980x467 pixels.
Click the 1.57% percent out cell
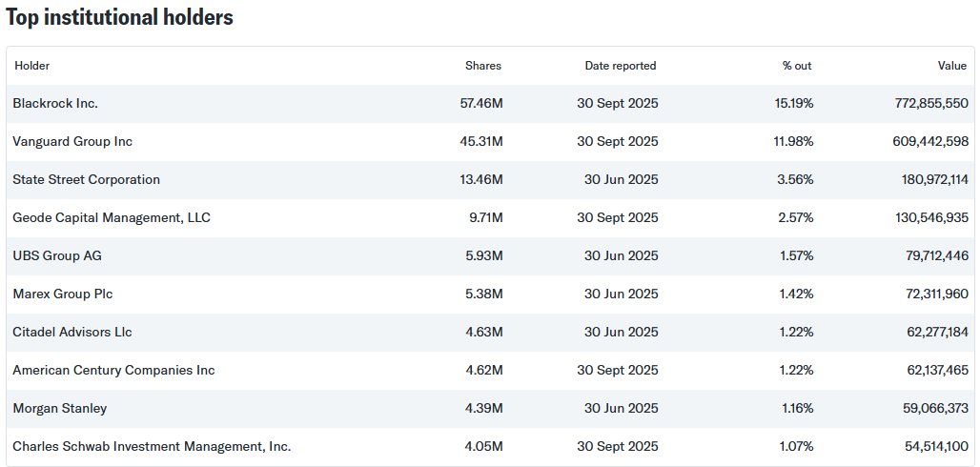(797, 256)
